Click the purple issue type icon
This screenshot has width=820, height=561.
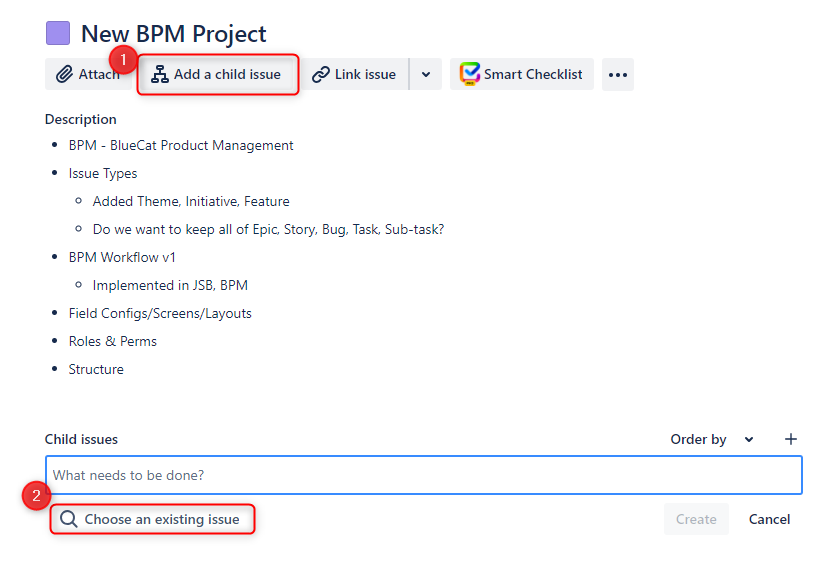tap(58, 33)
